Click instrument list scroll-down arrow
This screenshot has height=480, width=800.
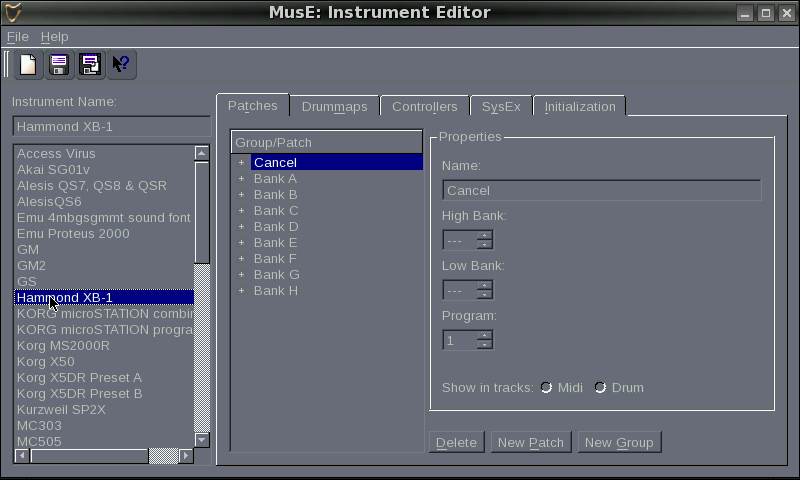coord(202,440)
